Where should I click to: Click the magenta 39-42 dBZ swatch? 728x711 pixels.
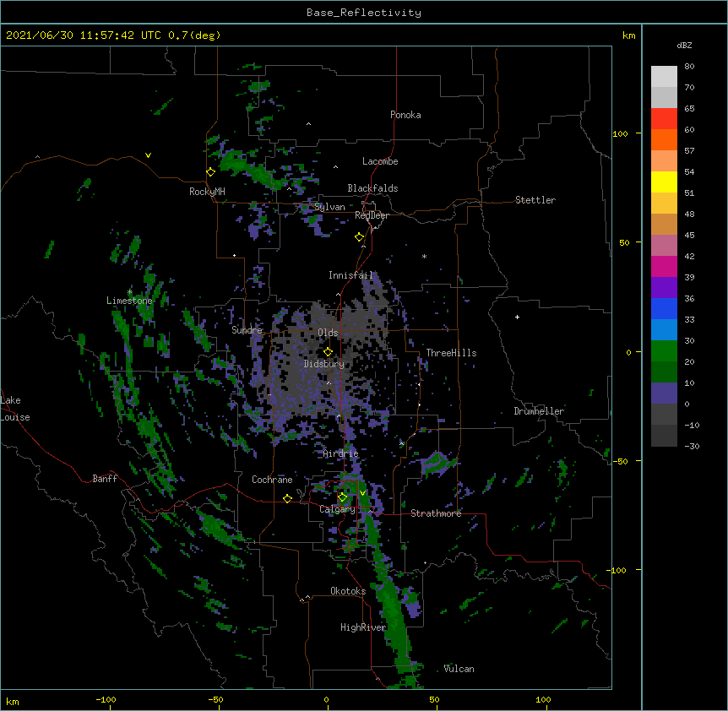pos(664,266)
